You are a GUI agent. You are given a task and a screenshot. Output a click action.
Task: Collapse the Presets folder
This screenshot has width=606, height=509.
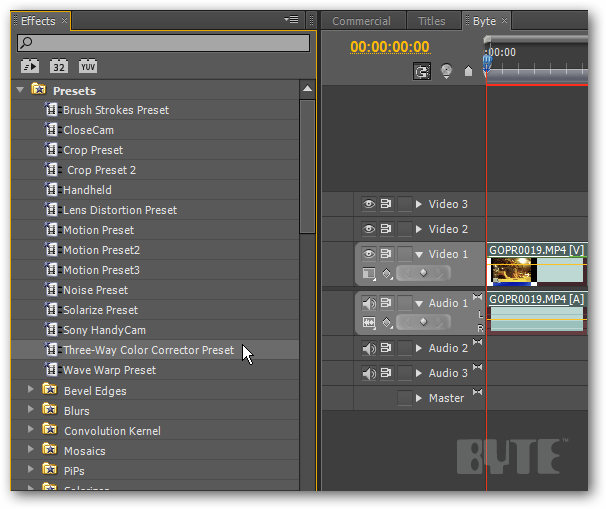point(20,90)
